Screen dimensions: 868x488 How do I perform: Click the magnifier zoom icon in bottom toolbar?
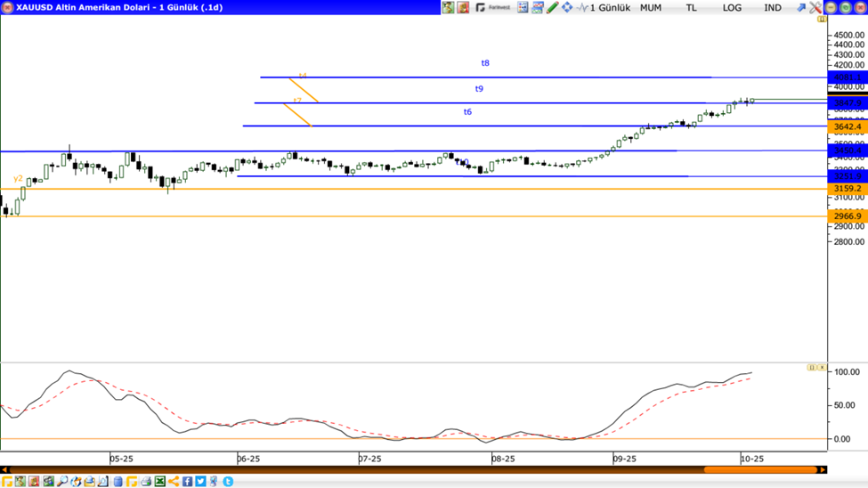(62, 482)
